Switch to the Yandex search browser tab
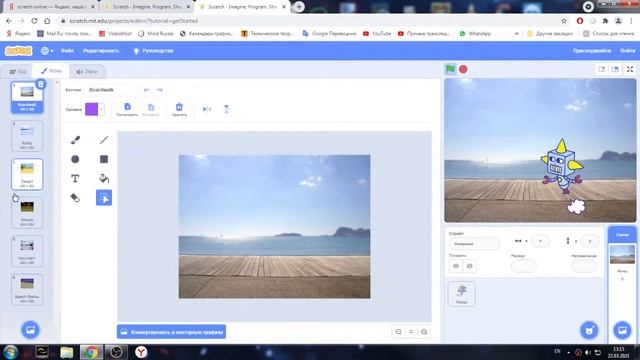The width and height of the screenshot is (640, 360). 51,7
